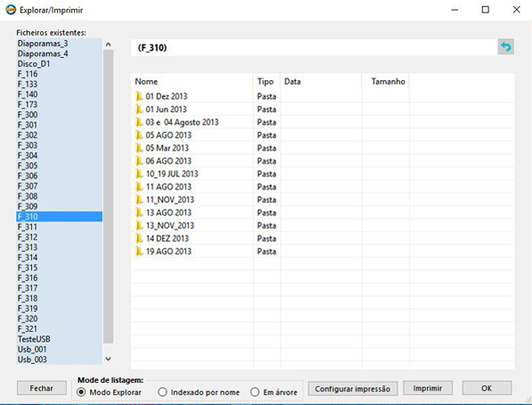Click the Imprimir button
532x405 pixels.
428,388
